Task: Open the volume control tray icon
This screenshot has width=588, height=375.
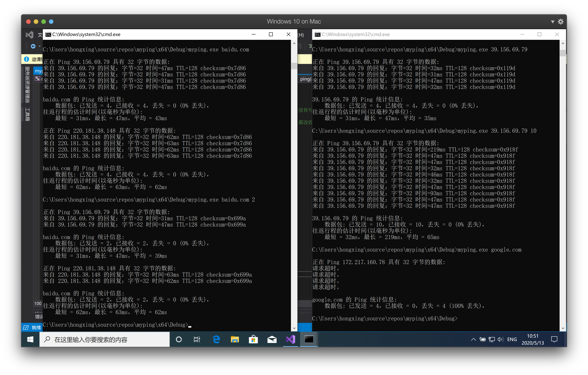Action: 501,339
